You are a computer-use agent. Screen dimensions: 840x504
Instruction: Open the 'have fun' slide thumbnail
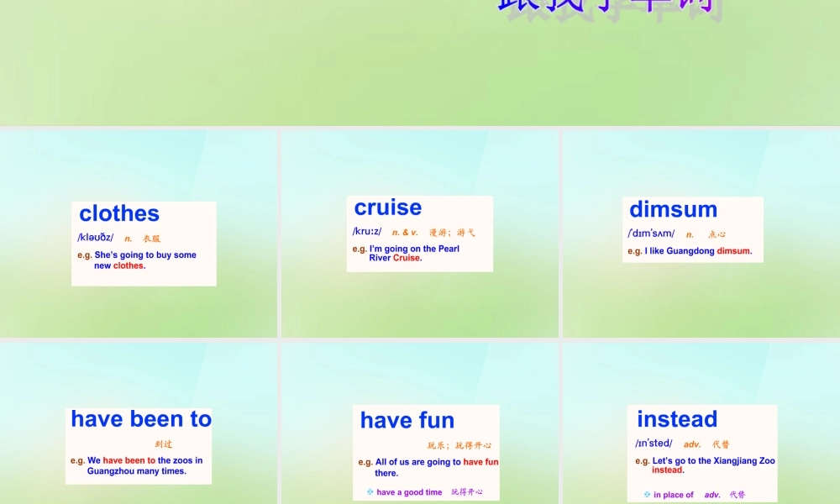click(x=419, y=423)
